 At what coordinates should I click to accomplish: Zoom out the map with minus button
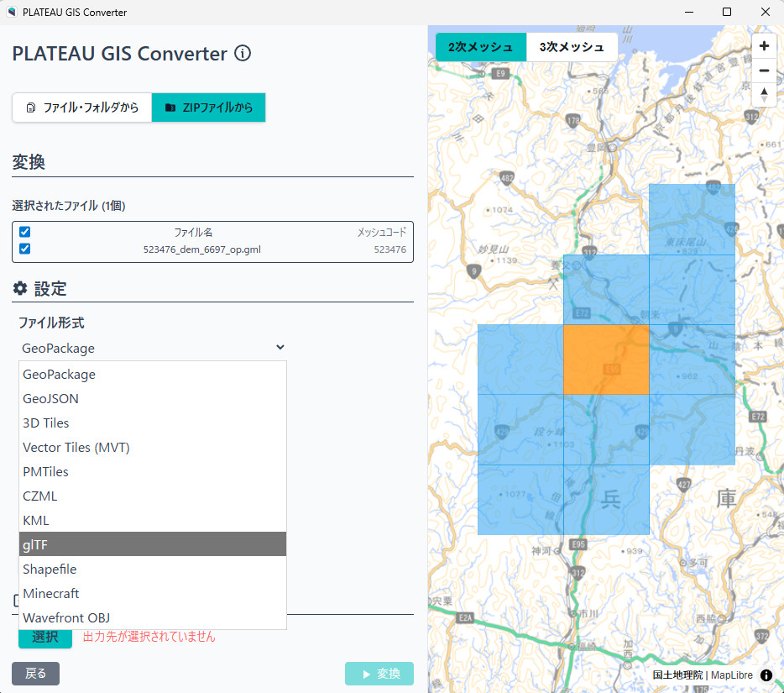[764, 71]
